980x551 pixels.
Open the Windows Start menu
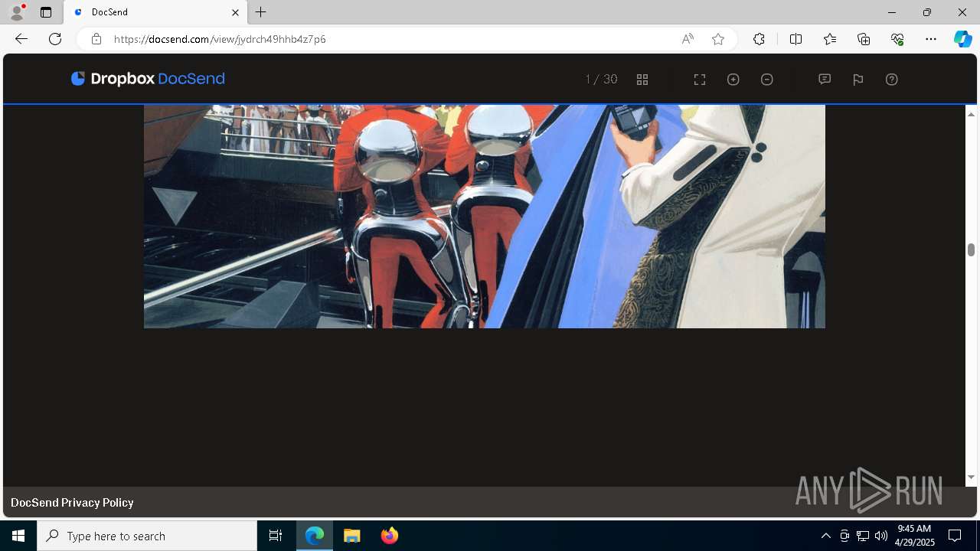(x=18, y=536)
